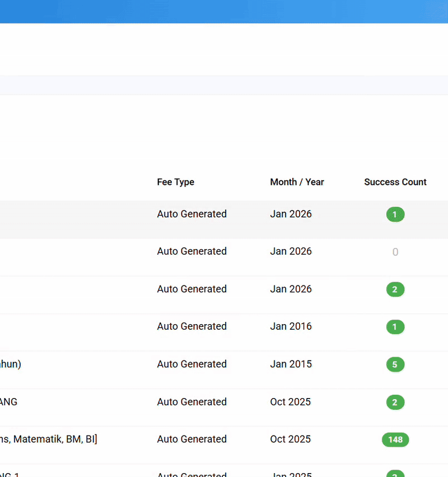The height and width of the screenshot is (477, 448).
Task: Click Auto Generated in the 148 count row
Action: point(192,439)
